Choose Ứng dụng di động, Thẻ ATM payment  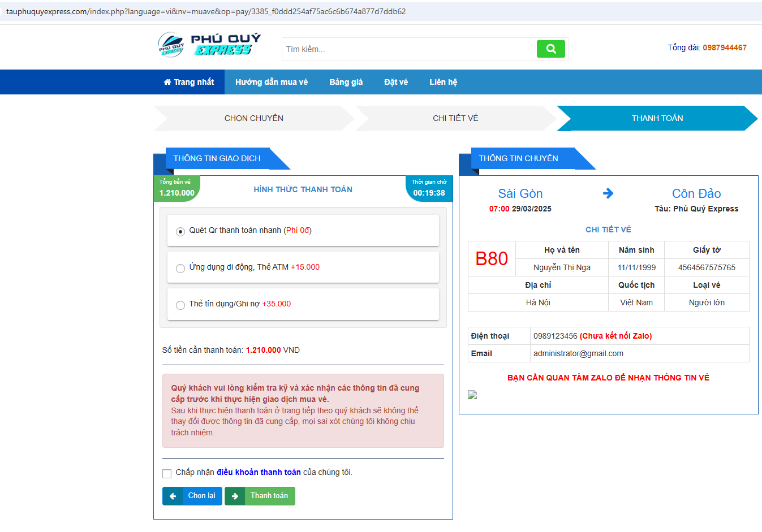click(x=180, y=268)
